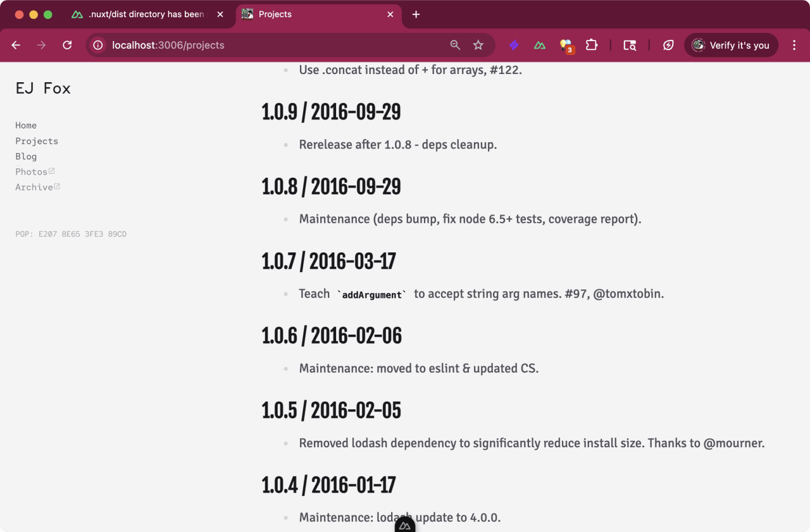Reload the page with the refresh control
Screen dimensions: 810x532
67,45
